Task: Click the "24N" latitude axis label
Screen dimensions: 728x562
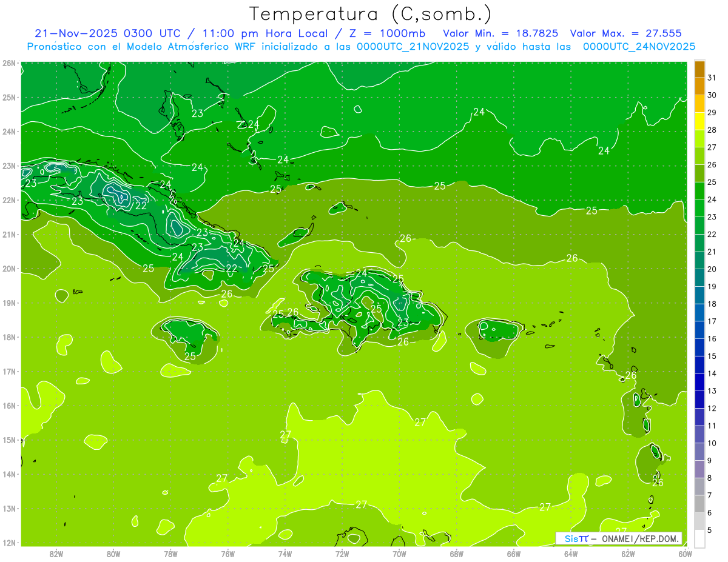Action: (9, 132)
